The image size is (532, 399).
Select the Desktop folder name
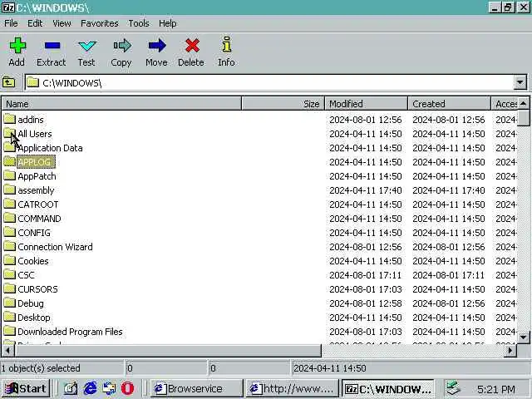click(x=33, y=318)
